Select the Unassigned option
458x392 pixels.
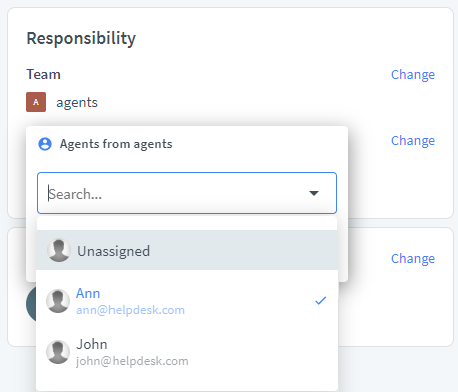[x=187, y=250]
